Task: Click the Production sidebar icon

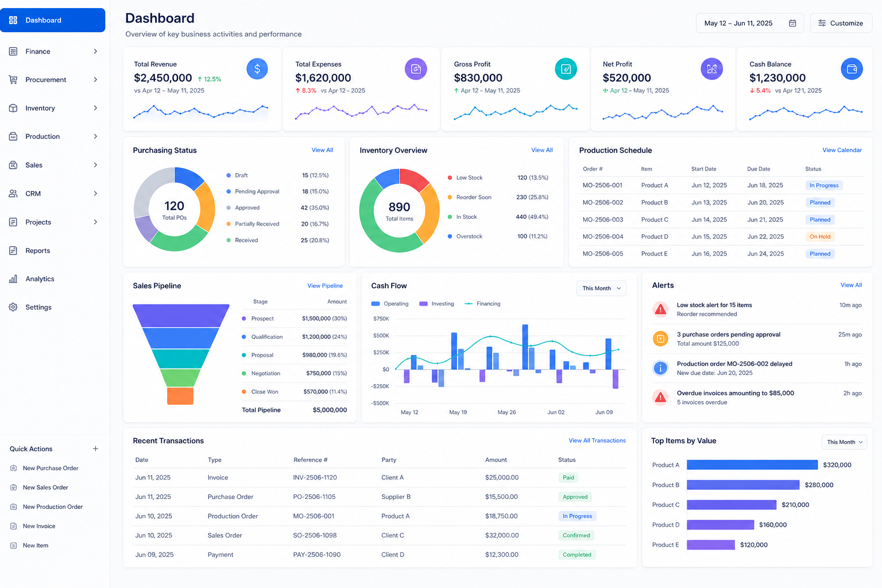Action: coord(13,137)
